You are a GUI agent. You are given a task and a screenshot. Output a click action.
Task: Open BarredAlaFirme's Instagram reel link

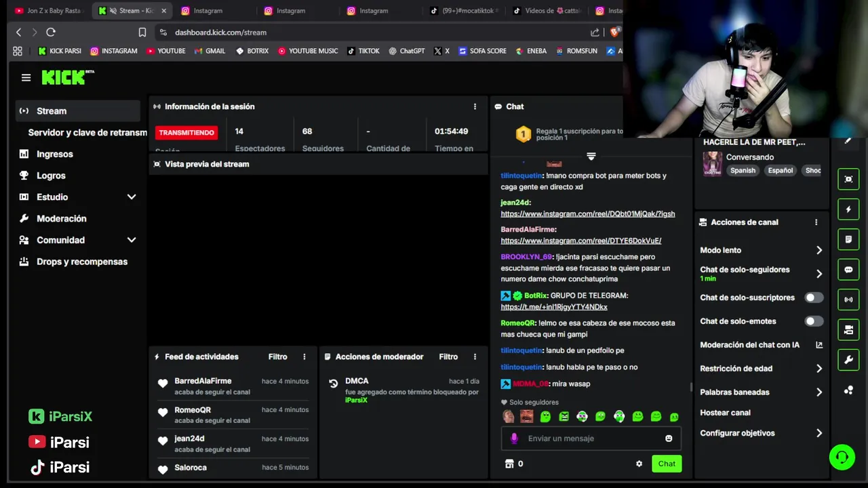pos(581,241)
